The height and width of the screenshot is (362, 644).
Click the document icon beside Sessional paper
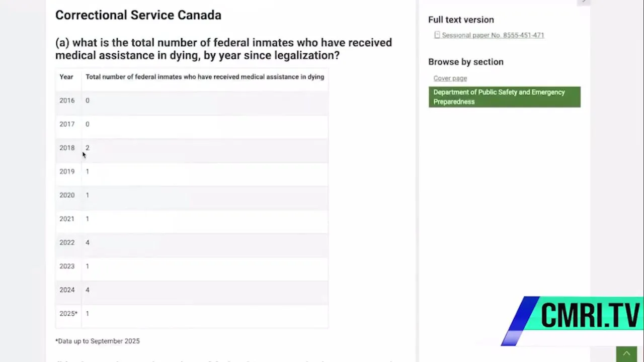pos(437,35)
